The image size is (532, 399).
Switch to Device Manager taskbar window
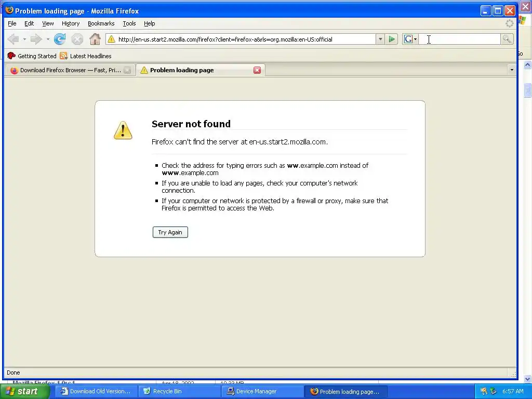click(262, 391)
